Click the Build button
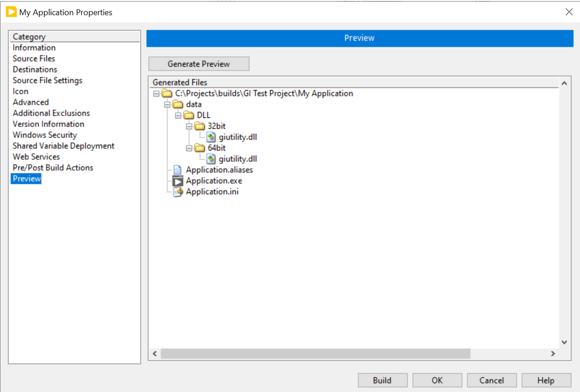 click(x=382, y=380)
